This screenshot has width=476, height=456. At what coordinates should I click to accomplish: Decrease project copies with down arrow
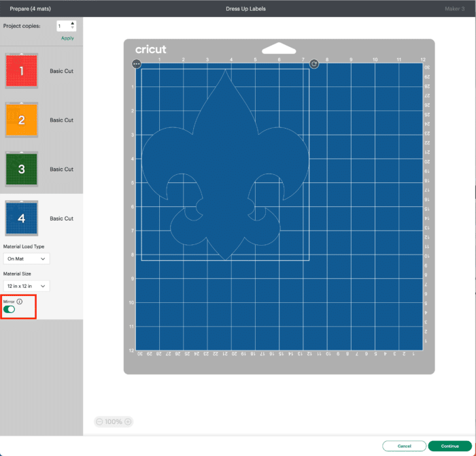[x=72, y=29]
